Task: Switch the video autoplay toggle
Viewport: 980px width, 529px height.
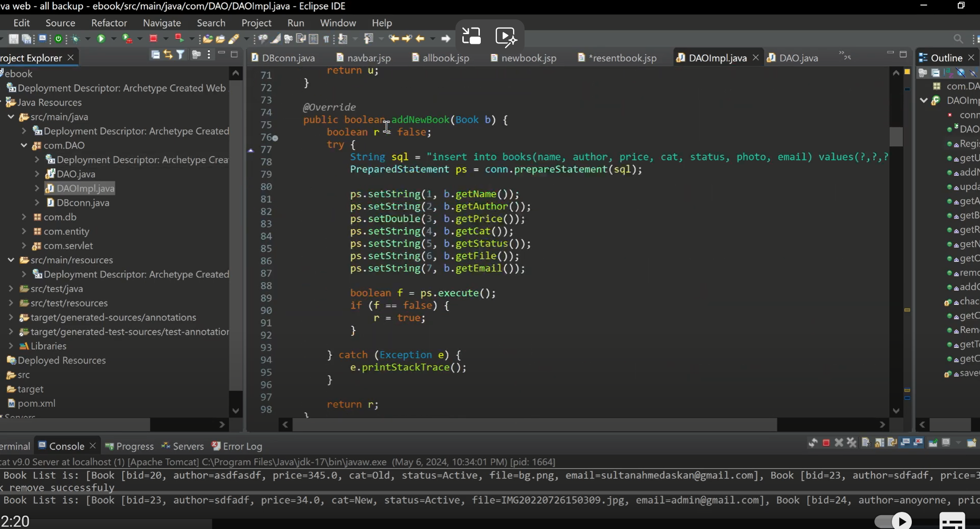Action: 893,521
